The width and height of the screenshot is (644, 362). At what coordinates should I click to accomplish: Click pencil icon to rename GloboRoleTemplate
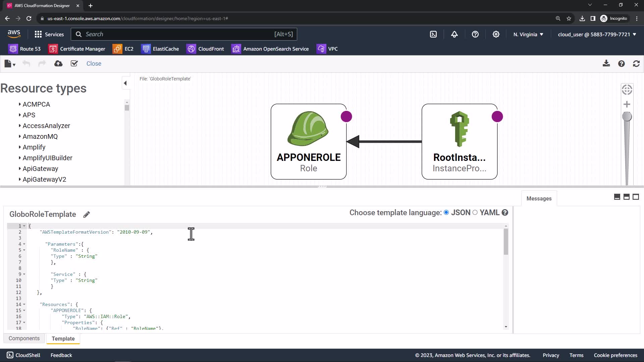(87, 215)
